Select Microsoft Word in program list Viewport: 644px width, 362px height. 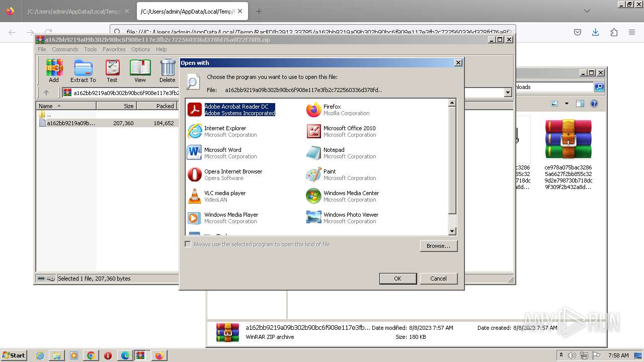[x=222, y=153]
